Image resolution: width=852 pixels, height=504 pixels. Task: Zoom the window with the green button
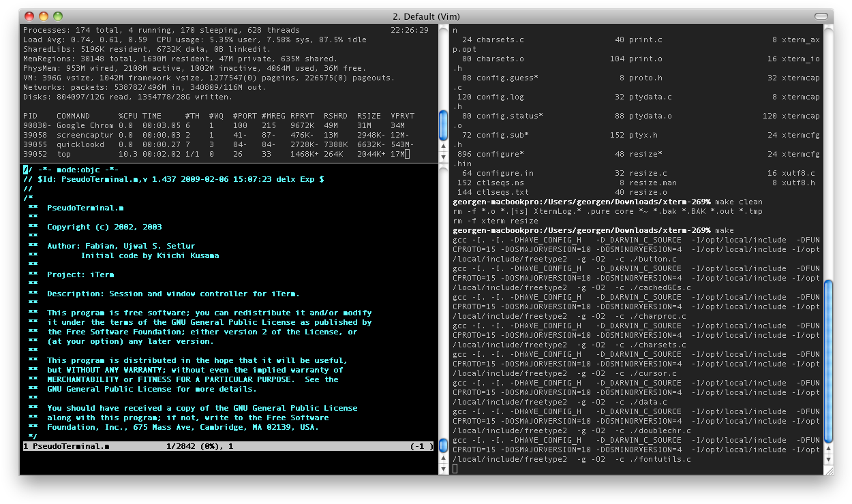point(57,15)
